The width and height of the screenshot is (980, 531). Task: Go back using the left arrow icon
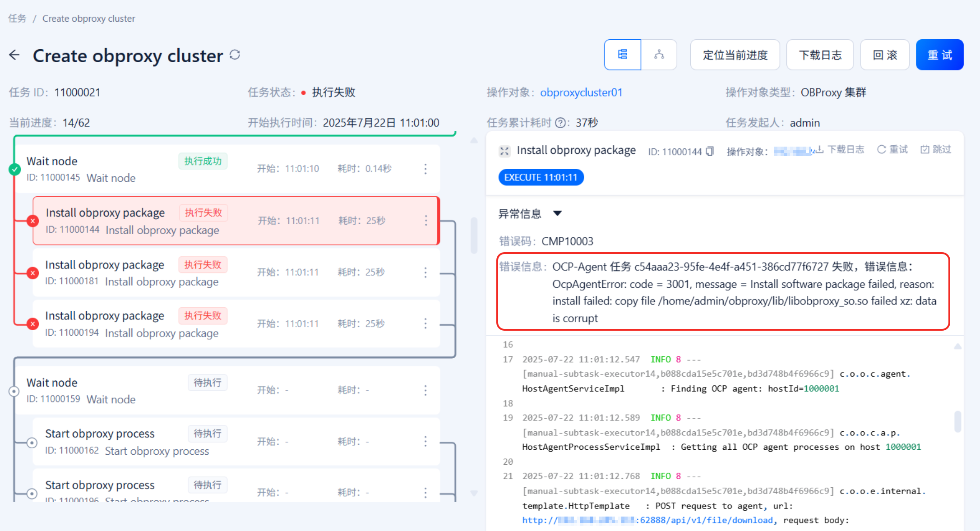coord(14,55)
